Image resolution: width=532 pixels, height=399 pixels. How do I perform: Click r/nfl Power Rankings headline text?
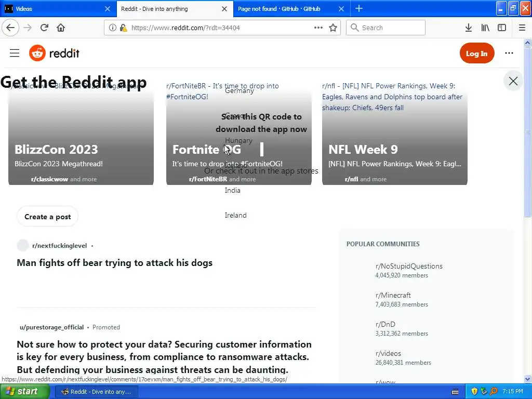392,97
